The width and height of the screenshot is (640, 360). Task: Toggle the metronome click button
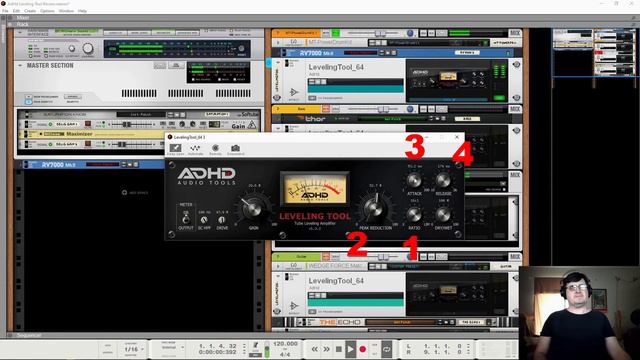click(256, 346)
